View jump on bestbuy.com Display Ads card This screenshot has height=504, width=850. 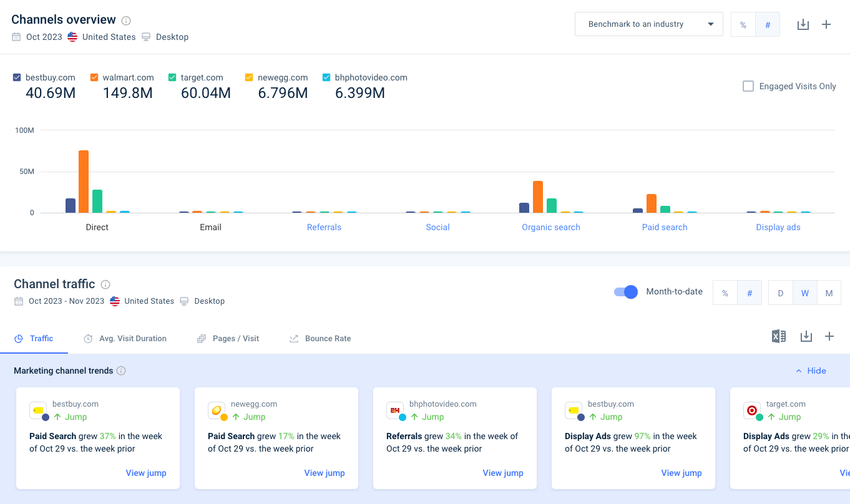[x=681, y=473]
